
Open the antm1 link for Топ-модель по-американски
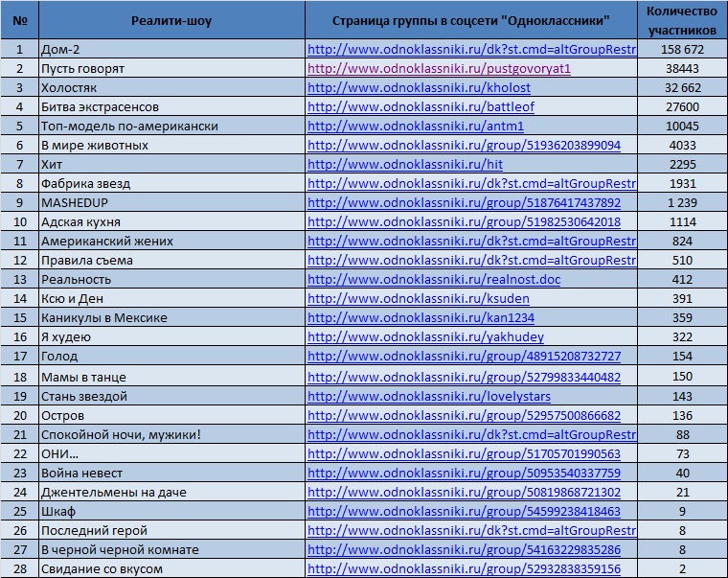[x=416, y=127]
